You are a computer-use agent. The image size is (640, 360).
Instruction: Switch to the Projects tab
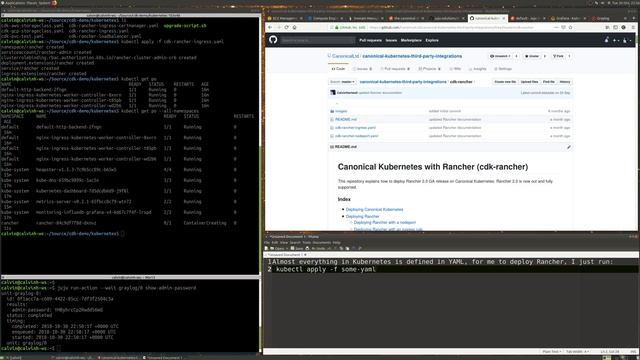(x=429, y=69)
